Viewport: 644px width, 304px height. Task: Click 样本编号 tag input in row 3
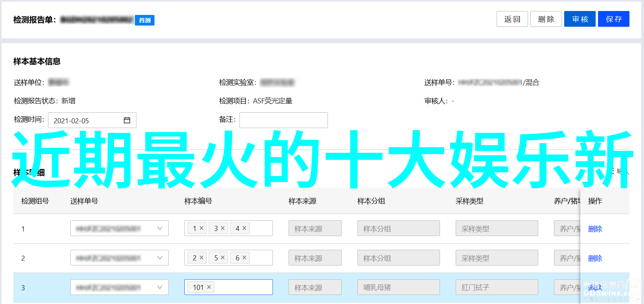pos(228,287)
